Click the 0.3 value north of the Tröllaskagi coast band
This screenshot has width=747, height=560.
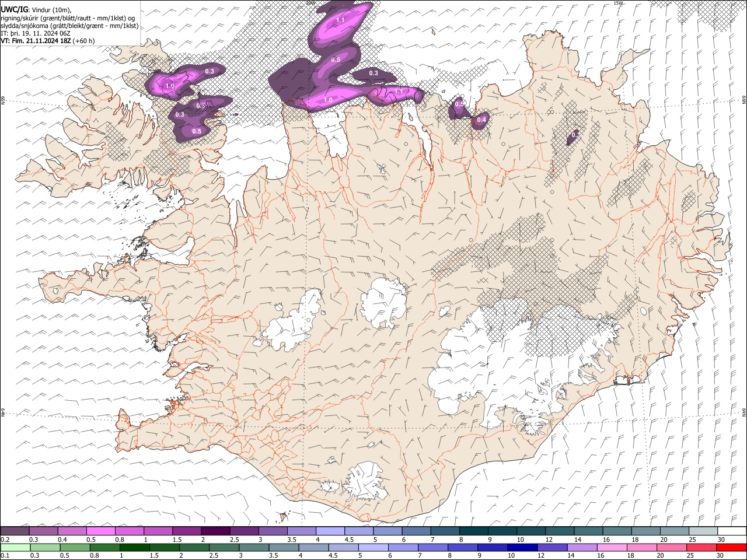point(373,73)
